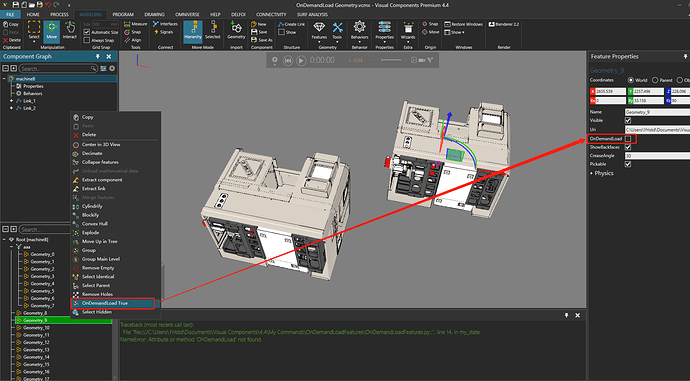Toggle the Pickable checkbox
Screen dimensions: 690x381
628,164
